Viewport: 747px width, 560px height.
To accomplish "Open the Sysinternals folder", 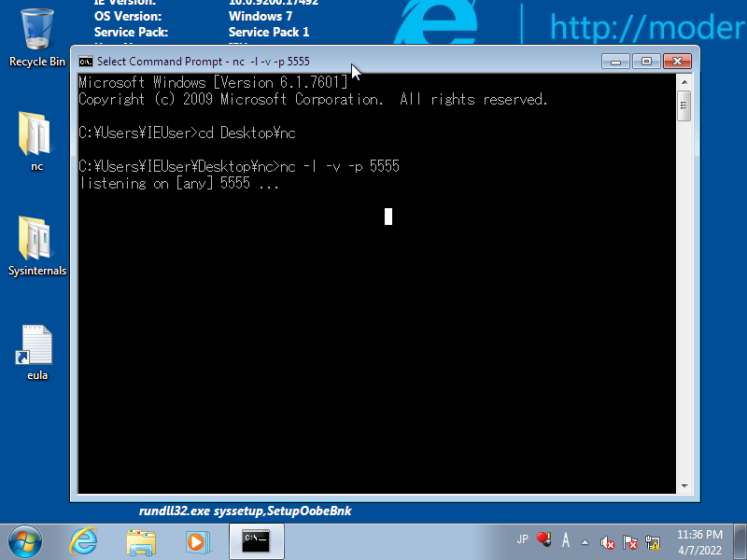I will tap(35, 245).
